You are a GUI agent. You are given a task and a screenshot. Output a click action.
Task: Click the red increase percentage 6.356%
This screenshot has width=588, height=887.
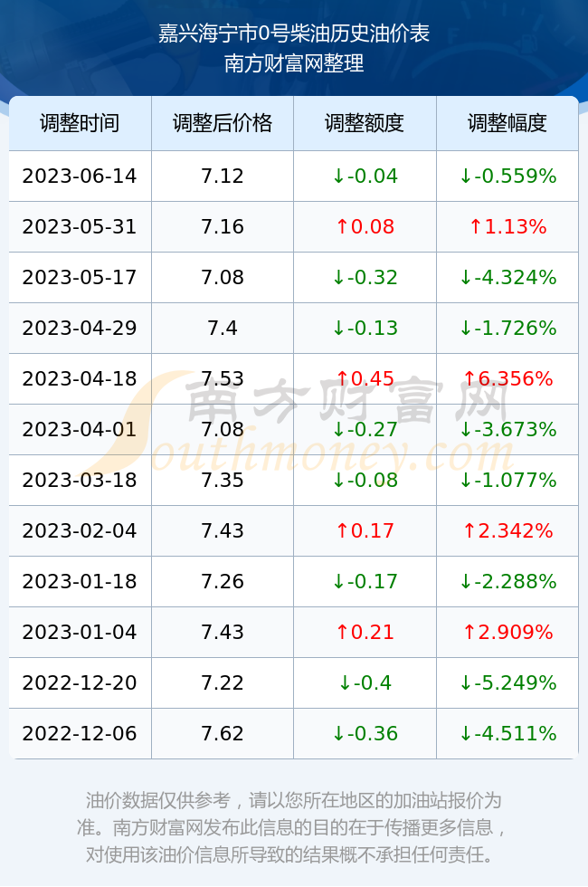(x=507, y=378)
